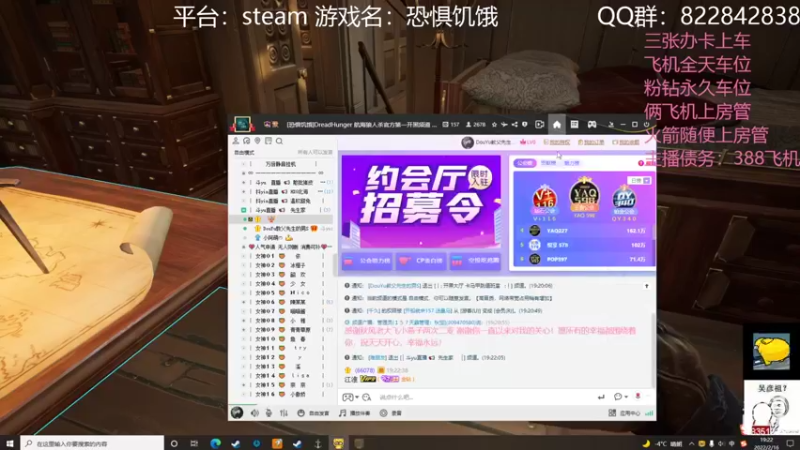
Task: Open 我的特权 in the top bar
Action: coord(557,142)
